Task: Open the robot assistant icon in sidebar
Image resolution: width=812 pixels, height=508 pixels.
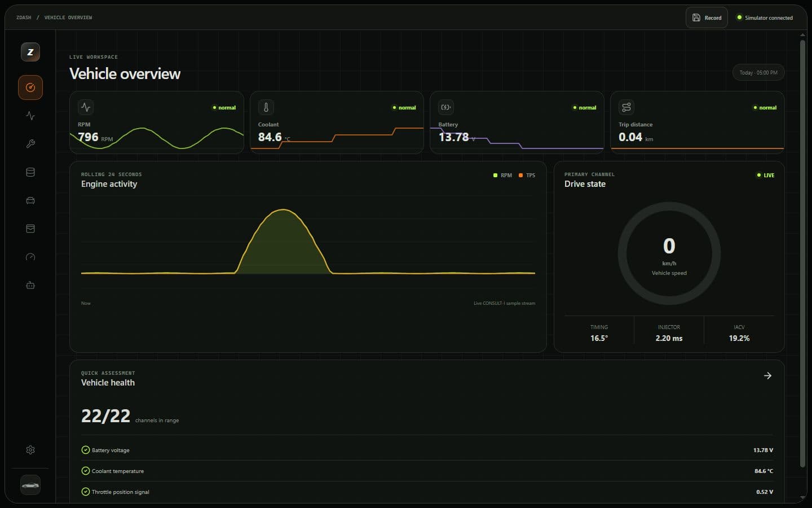Action: coord(30,285)
